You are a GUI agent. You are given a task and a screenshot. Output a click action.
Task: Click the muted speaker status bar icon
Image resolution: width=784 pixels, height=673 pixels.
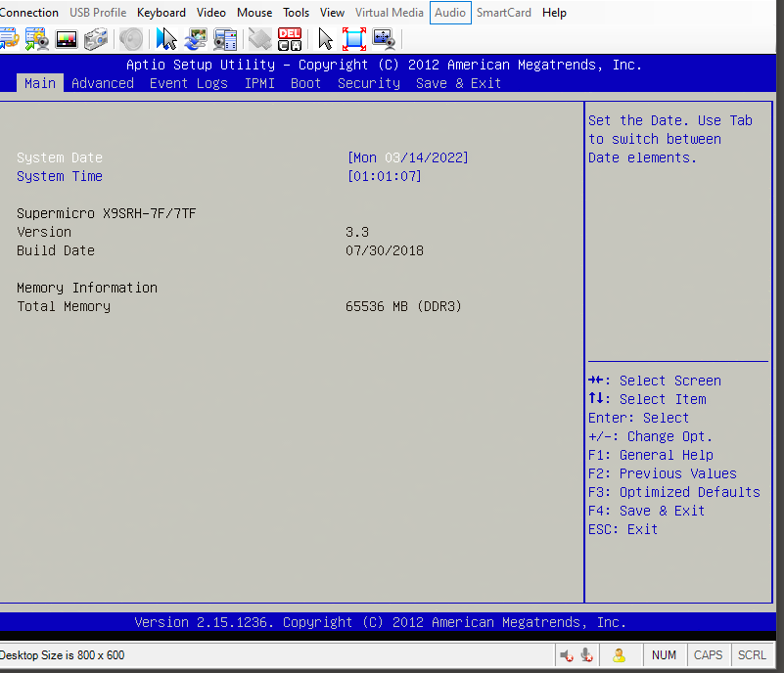(567, 655)
